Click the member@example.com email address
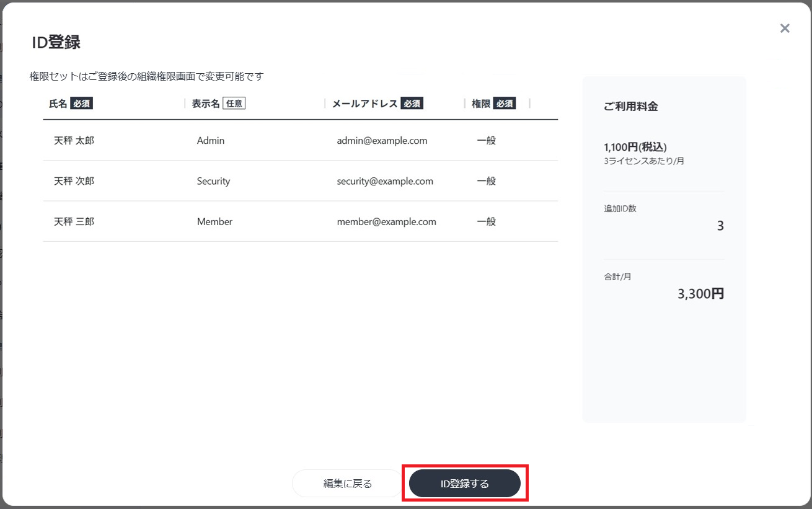The height and width of the screenshot is (509, 812). point(386,221)
